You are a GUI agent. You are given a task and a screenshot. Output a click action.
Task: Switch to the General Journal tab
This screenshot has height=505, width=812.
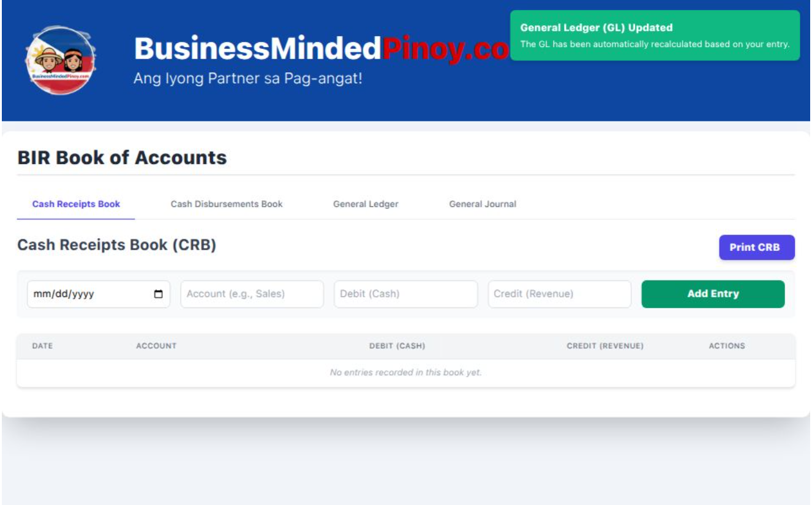pos(482,204)
